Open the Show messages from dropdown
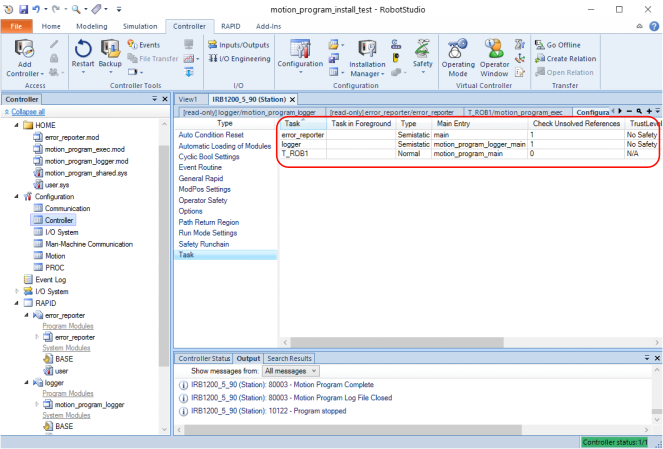Image resolution: width=663 pixels, height=449 pixels. [x=290, y=371]
